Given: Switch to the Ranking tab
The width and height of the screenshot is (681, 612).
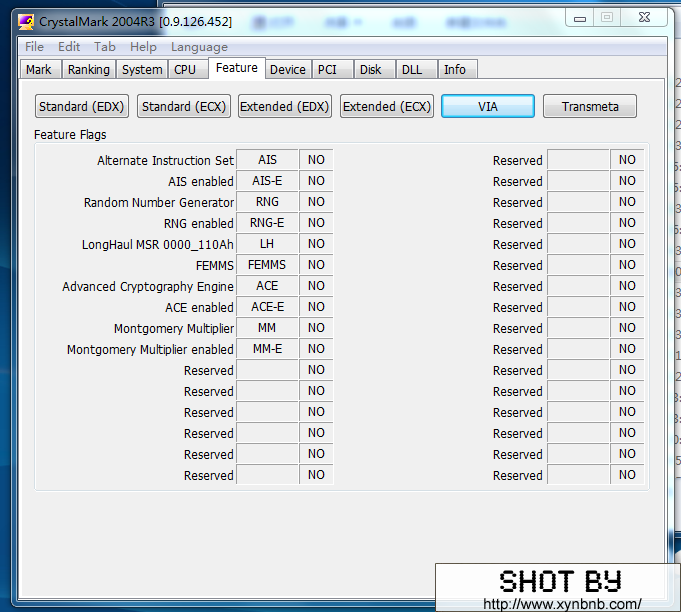Looking at the screenshot, I should pos(89,69).
